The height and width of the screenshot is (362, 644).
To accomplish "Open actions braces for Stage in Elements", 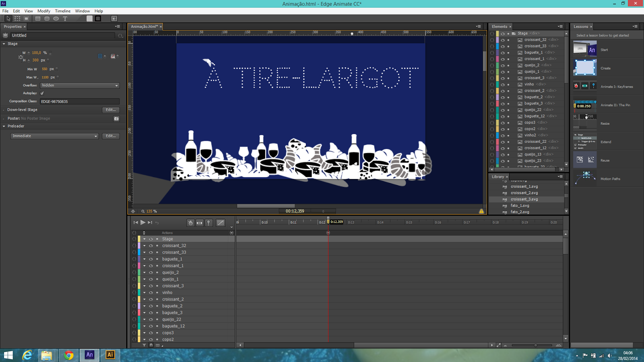I will point(492,33).
